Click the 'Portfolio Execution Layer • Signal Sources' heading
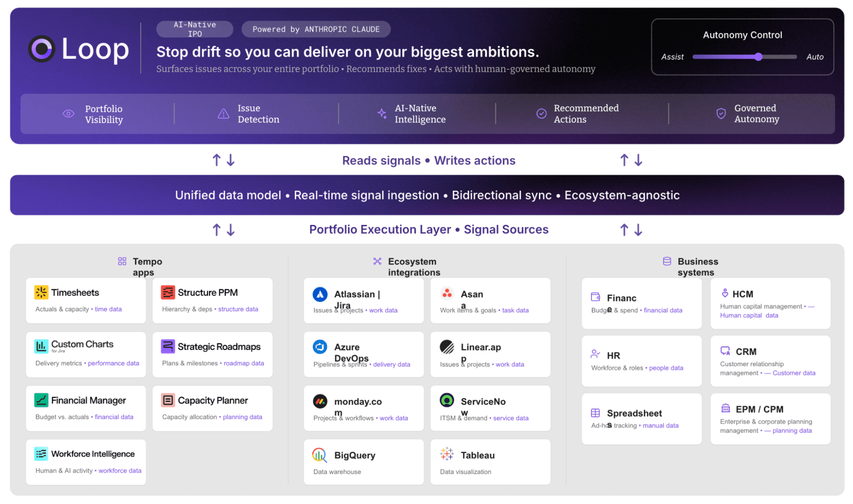Image resolution: width=853 pixels, height=504 pixels. coord(428,230)
